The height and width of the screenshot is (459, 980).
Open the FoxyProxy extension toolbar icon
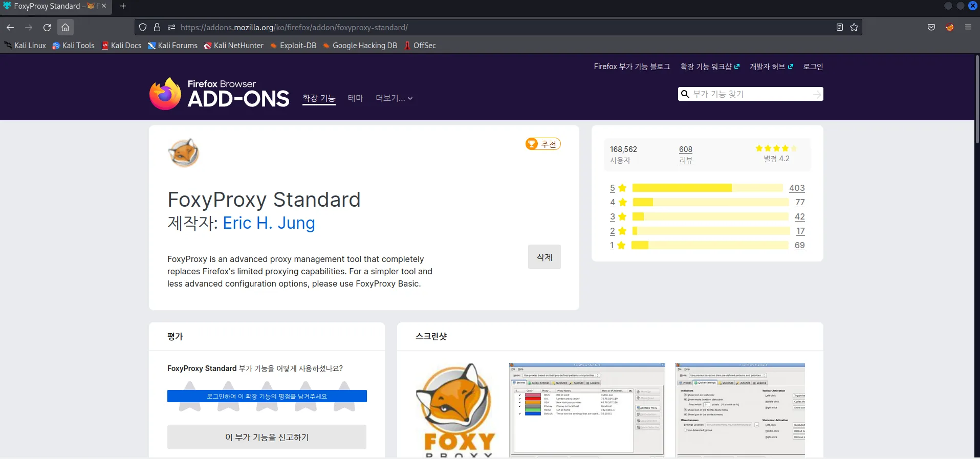pos(950,27)
